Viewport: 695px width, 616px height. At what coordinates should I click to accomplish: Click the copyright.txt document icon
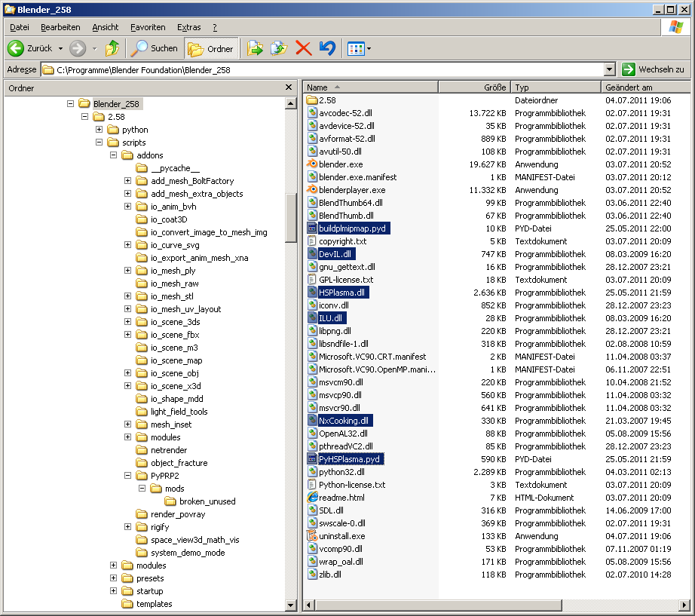tap(312, 241)
